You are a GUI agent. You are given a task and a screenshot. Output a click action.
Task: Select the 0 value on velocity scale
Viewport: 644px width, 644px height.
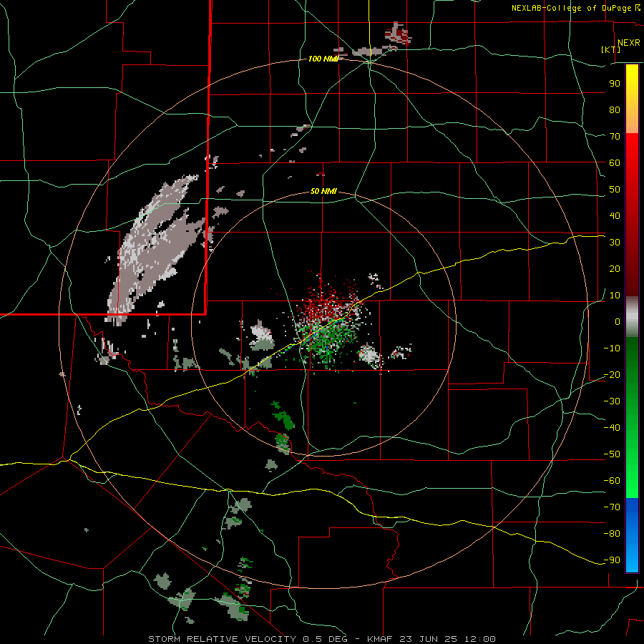tap(618, 321)
